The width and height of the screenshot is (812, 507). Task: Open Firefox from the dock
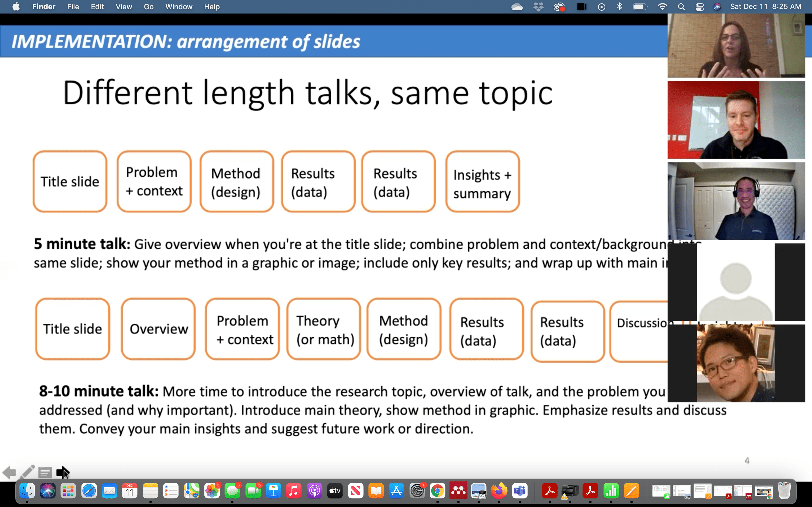(499, 491)
